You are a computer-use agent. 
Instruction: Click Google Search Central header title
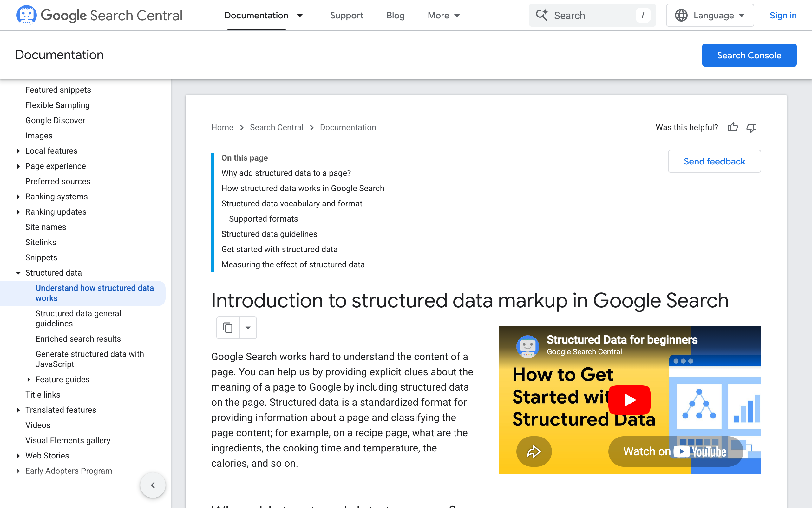[111, 16]
